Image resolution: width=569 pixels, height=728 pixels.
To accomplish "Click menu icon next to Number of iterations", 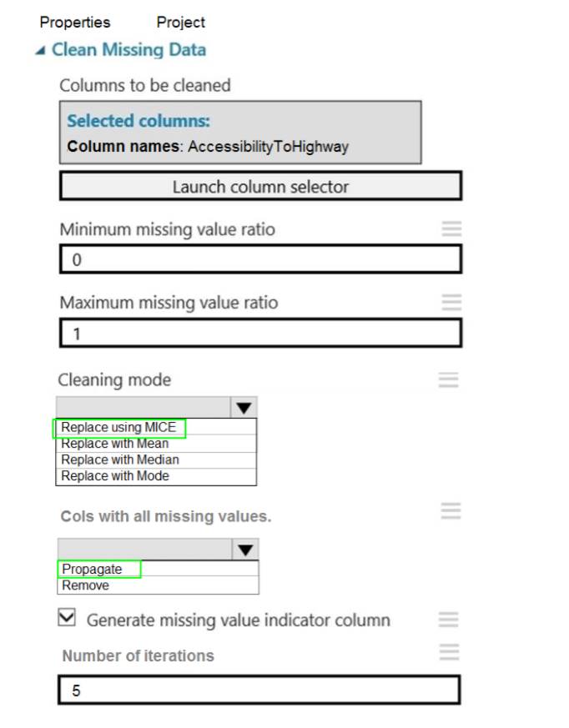I will 449,651.
